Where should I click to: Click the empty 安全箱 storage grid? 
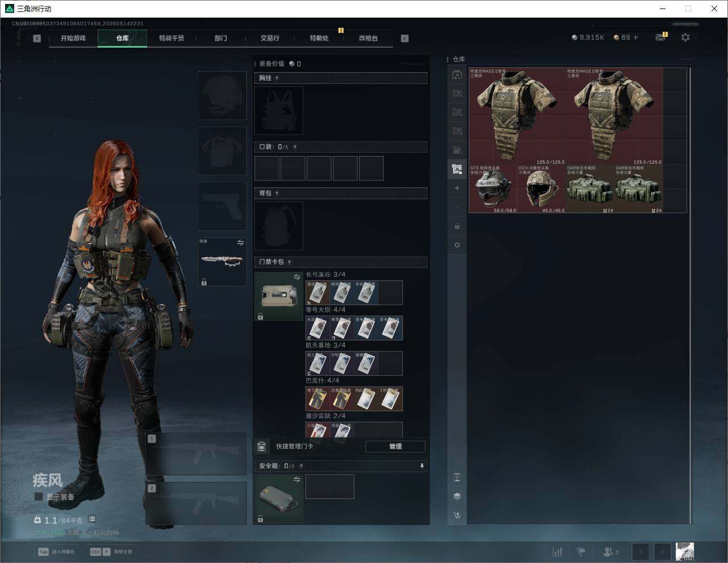(x=330, y=486)
